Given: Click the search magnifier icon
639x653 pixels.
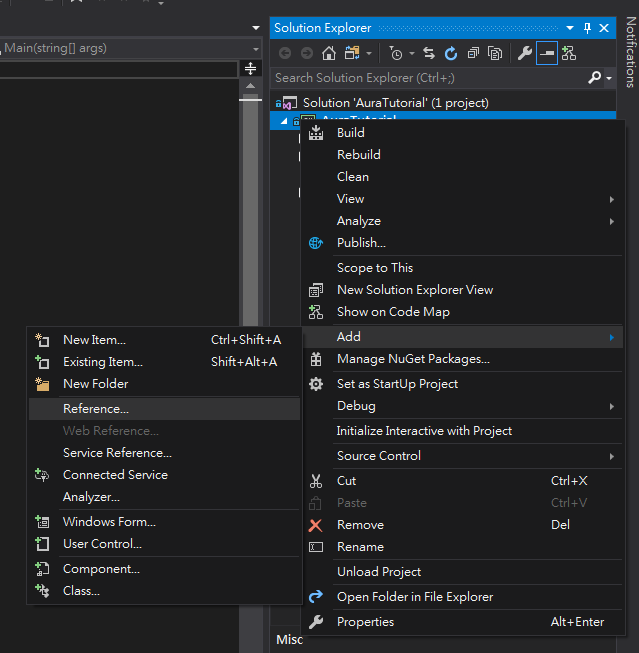Looking at the screenshot, I should point(595,77).
